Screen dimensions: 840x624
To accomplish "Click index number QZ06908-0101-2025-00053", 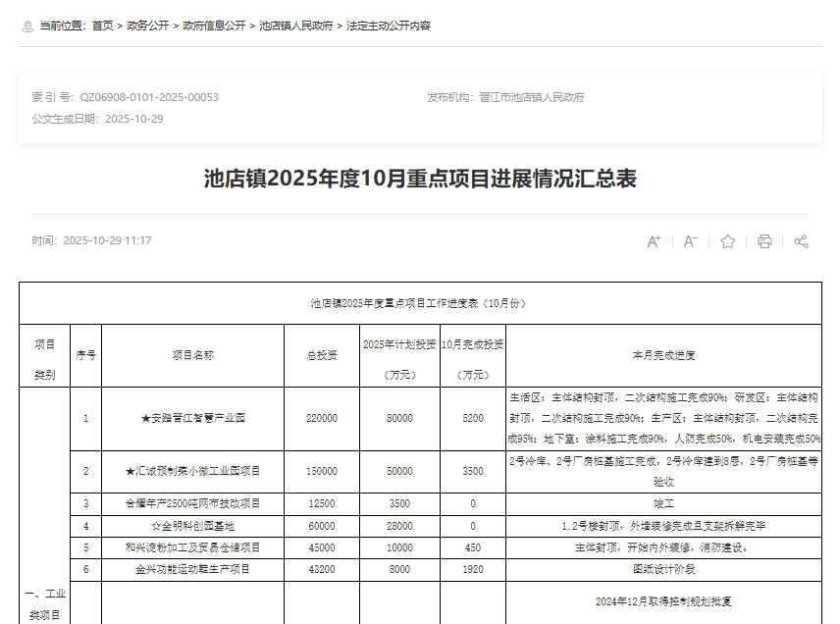I will [x=149, y=97].
